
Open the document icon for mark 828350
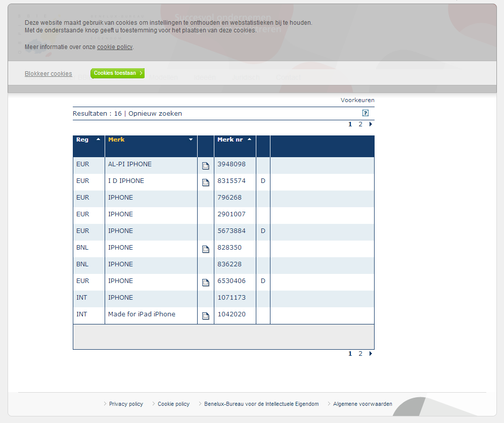tap(205, 249)
